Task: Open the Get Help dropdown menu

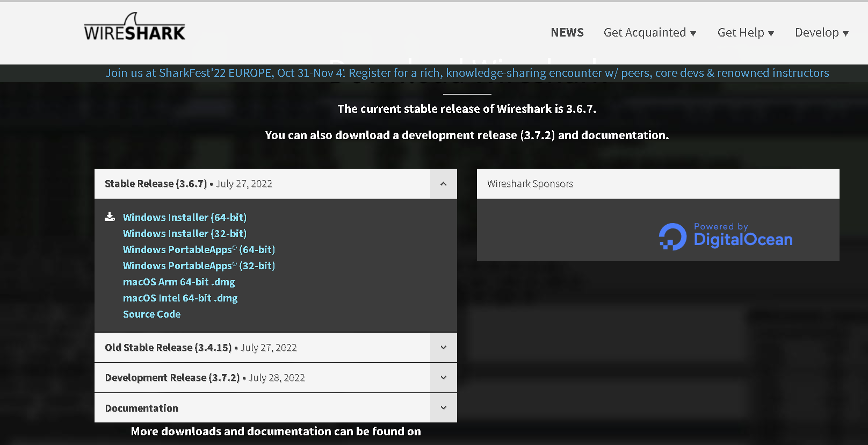Action: [745, 33]
